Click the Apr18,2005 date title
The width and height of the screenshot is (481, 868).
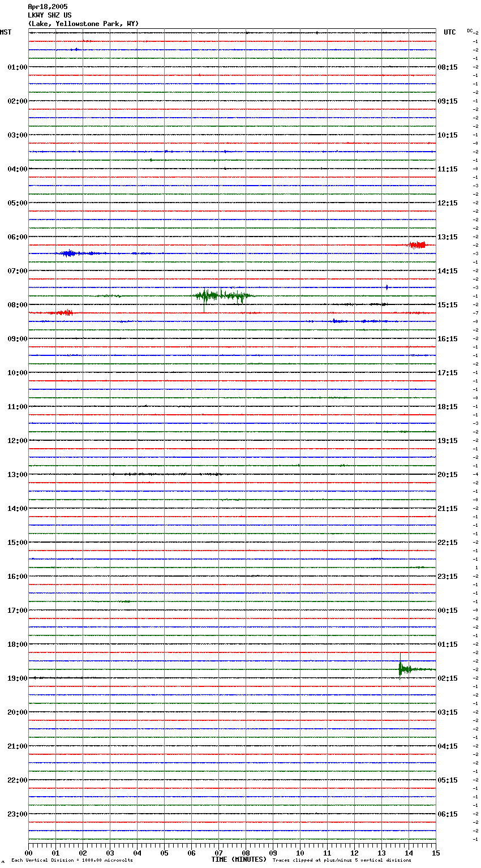point(48,7)
